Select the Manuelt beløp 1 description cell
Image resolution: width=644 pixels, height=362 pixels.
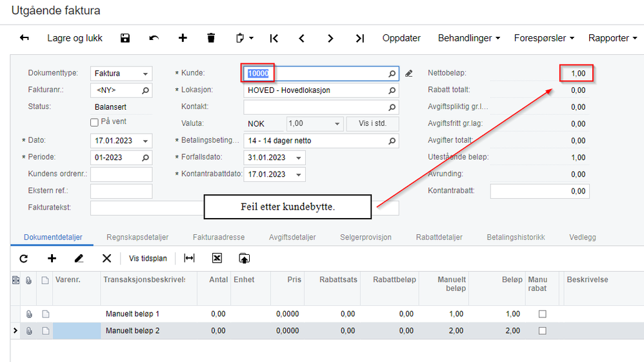pos(148,314)
